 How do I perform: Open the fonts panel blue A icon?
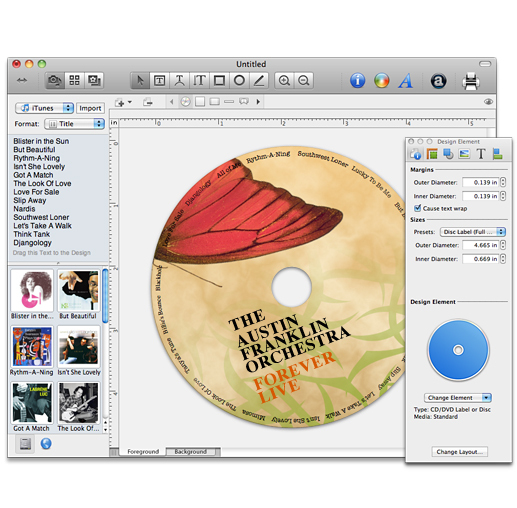(406, 80)
